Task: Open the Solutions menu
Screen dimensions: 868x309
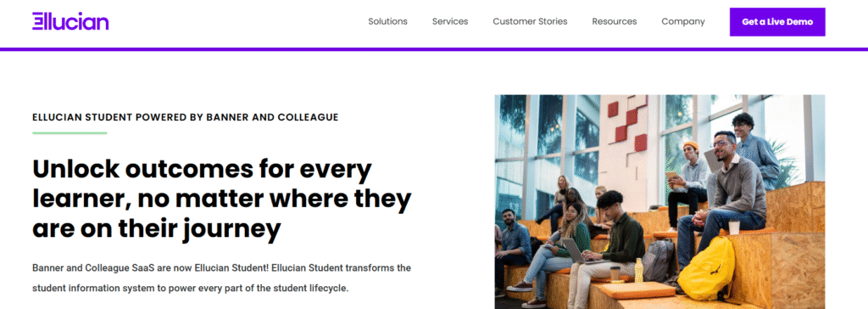Action: tap(387, 21)
